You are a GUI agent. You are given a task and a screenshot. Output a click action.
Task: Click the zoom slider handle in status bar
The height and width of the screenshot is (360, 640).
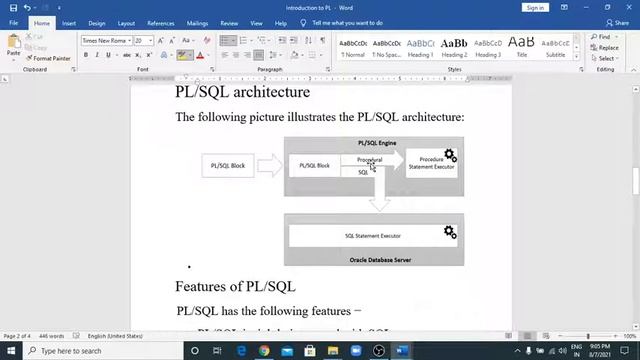click(588, 336)
